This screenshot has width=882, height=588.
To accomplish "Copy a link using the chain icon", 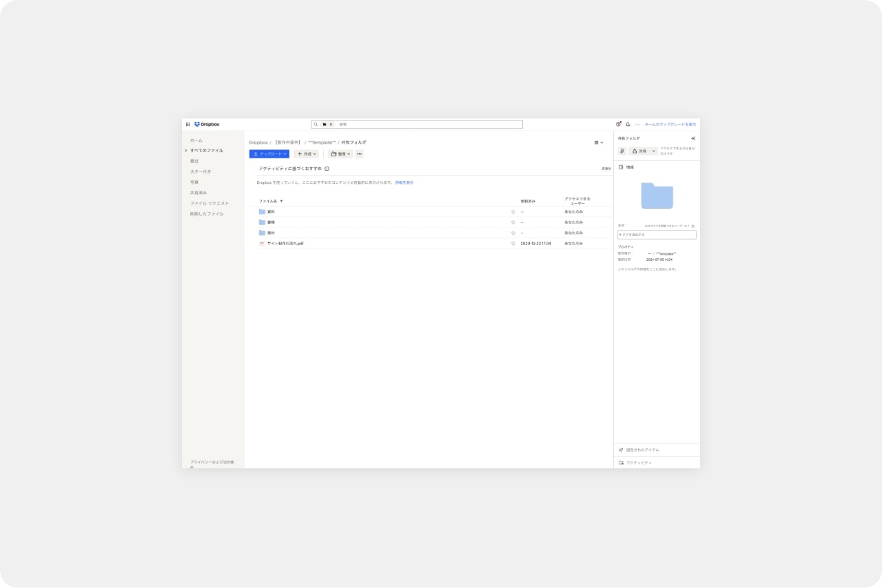I will 622,151.
